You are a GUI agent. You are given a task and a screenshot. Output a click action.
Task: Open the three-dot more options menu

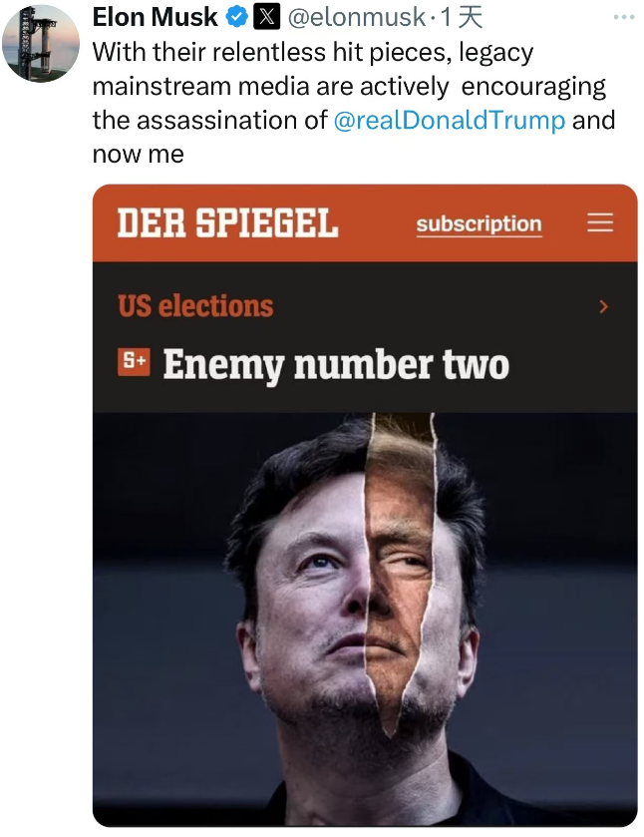[624, 17]
